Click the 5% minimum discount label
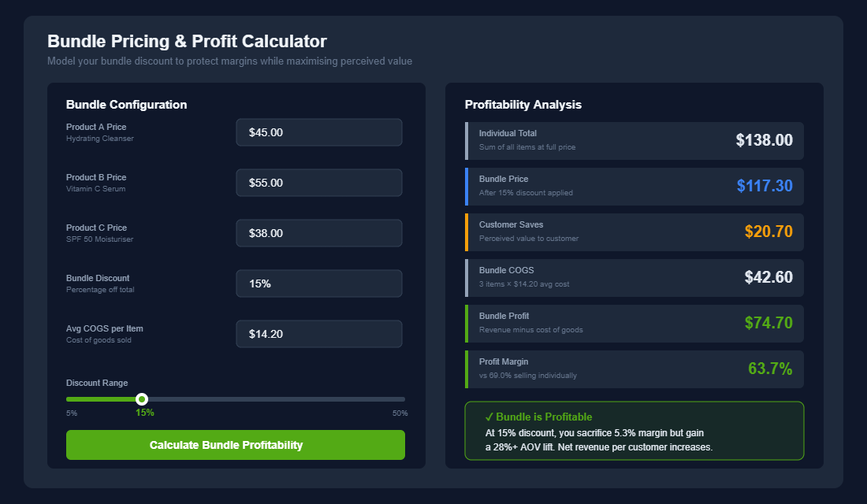 [72, 412]
